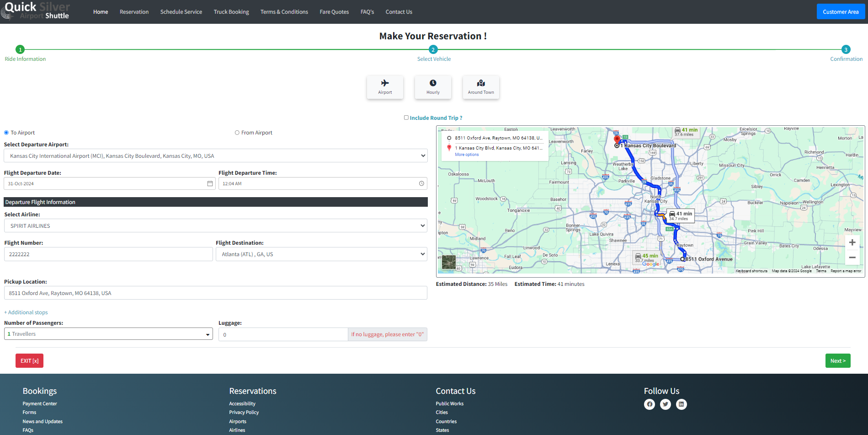The image size is (868, 435).
Task: Click the clock icon in departure time
Action: pyautogui.click(x=421, y=183)
